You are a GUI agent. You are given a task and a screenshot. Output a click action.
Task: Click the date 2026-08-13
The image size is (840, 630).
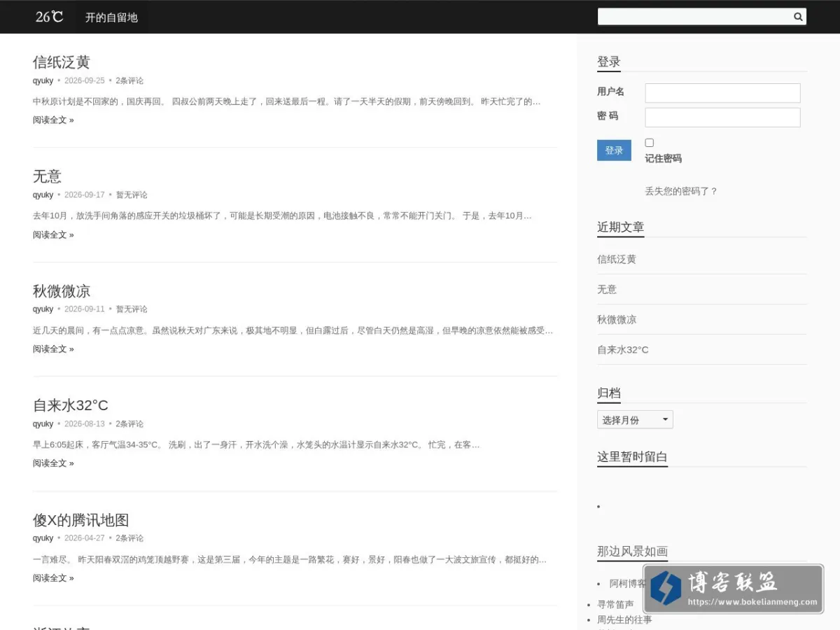(85, 423)
